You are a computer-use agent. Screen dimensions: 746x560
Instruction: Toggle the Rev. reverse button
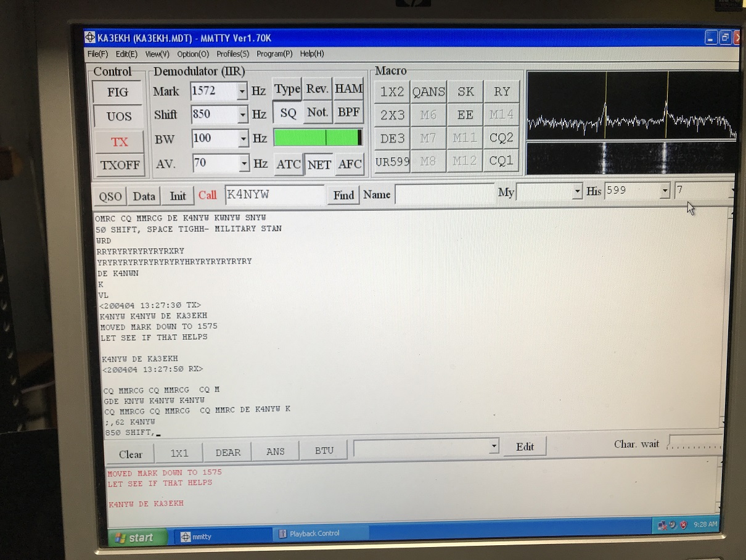click(x=317, y=89)
